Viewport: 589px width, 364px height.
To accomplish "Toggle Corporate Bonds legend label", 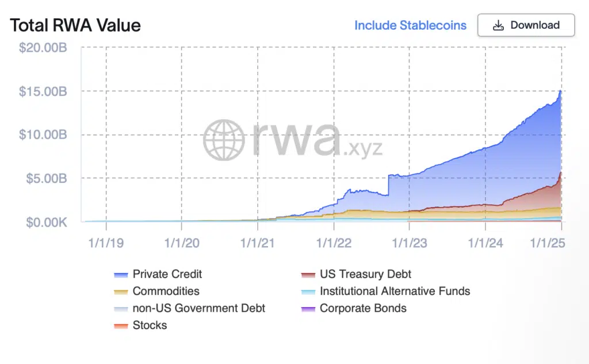I will [363, 308].
